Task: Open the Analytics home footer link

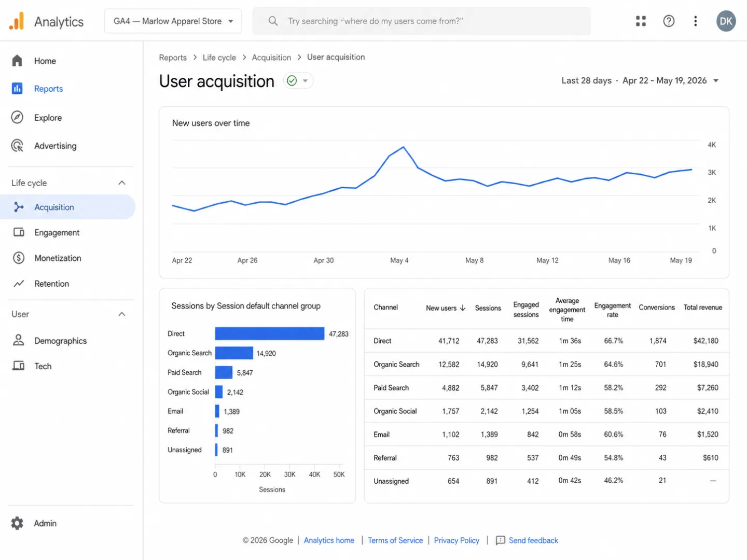Action: (329, 540)
